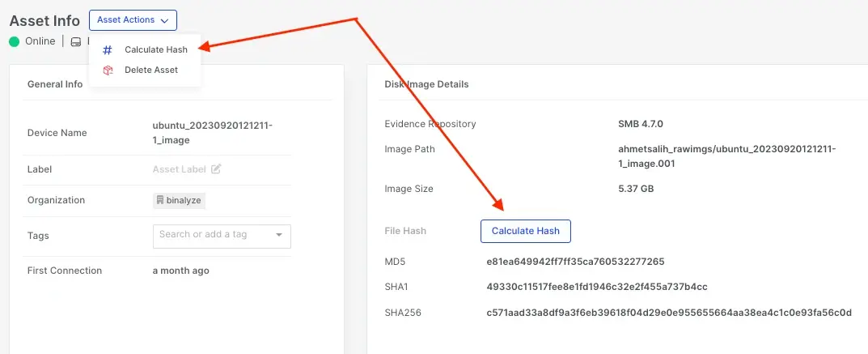Open the Asset Actions dropdown
Viewport: 868px width, 354px height.
133,20
